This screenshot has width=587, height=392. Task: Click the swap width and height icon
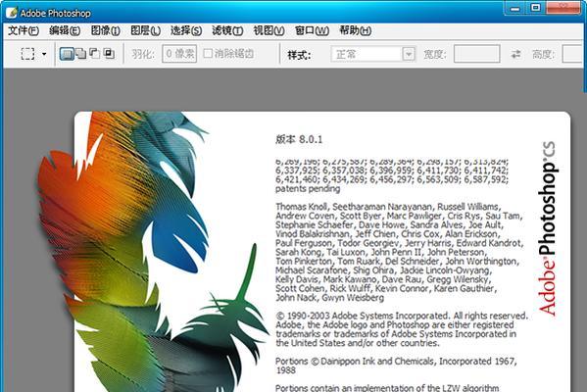[x=515, y=54]
